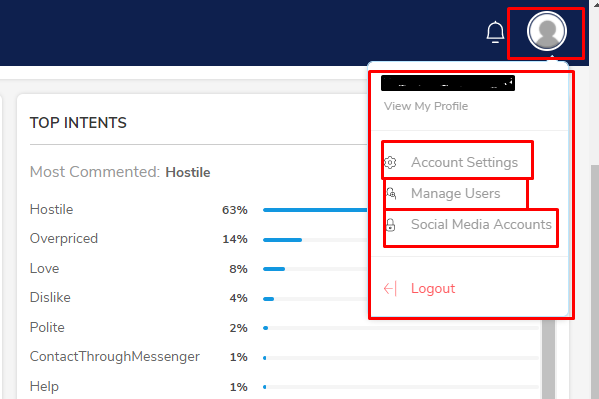The image size is (599, 399).
Task: Click the 2% value
Action: [x=238, y=328]
